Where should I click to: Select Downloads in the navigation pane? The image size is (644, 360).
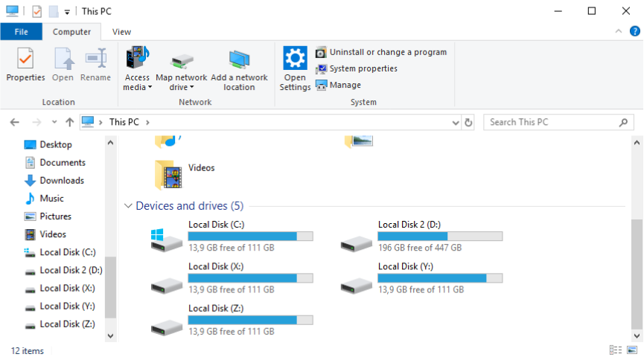pos(62,181)
